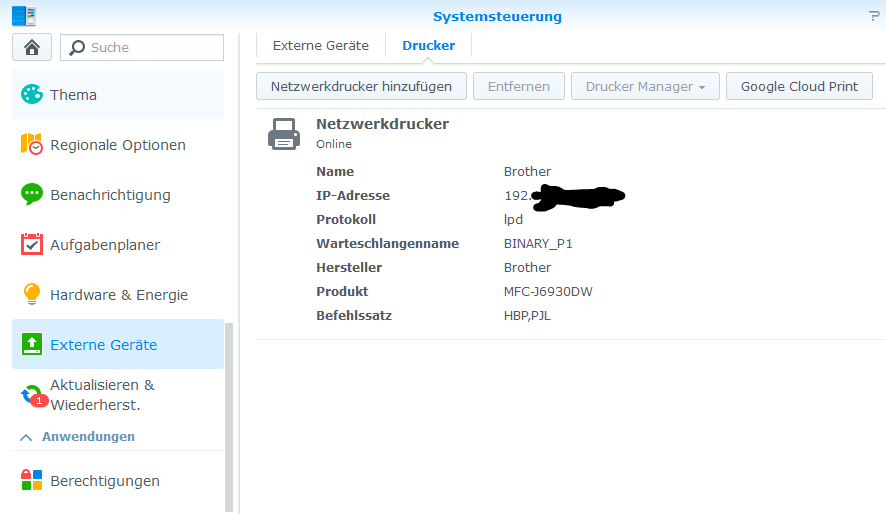
Task: Click the Thema palette icon
Action: pyautogui.click(x=32, y=95)
